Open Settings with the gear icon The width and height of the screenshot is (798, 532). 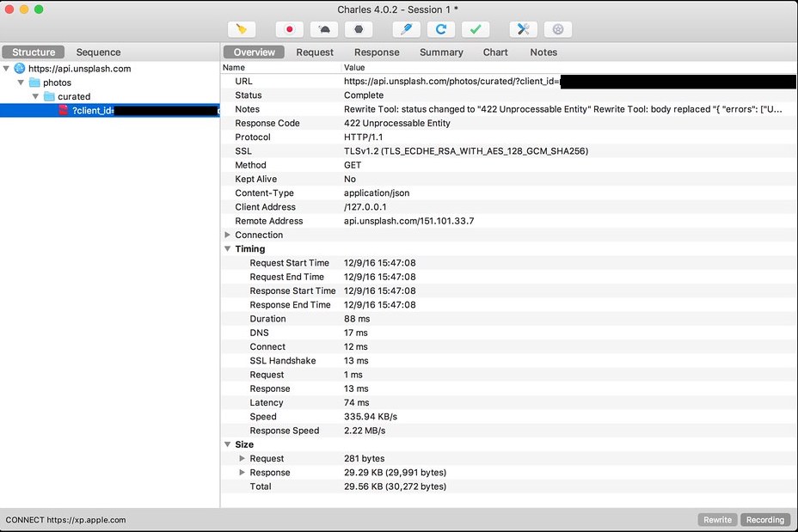[x=558, y=29]
